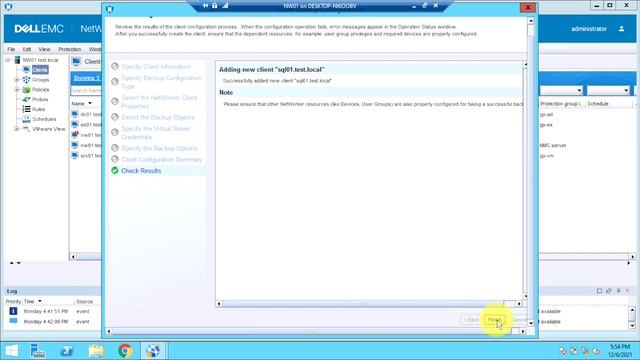
Task: Click the right arrow of the results horizontal scrollbar
Action: point(519,304)
